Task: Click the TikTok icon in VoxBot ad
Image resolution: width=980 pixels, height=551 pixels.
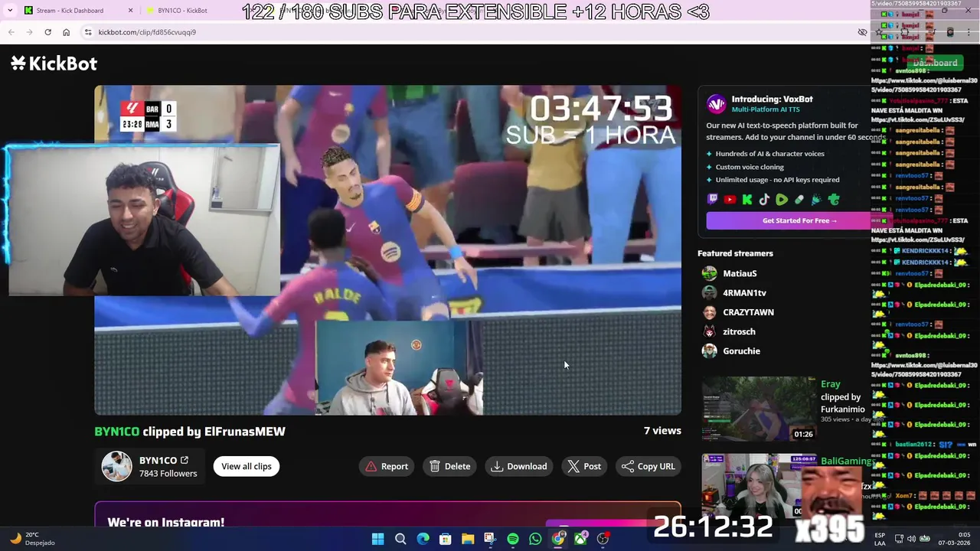Action: 764,200
